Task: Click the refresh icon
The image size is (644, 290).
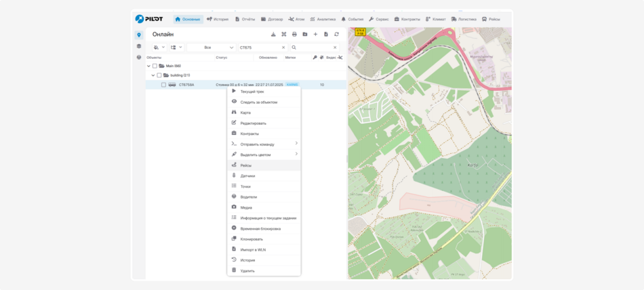Action: tap(336, 34)
